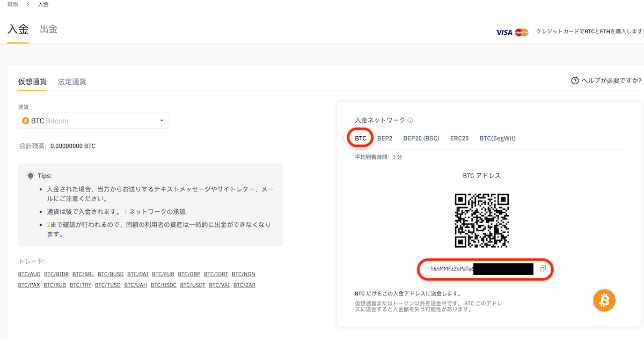Image resolution: width=644 pixels, height=340 pixels.
Task: Open the BTC/NGN trading pair
Action: (x=244, y=275)
